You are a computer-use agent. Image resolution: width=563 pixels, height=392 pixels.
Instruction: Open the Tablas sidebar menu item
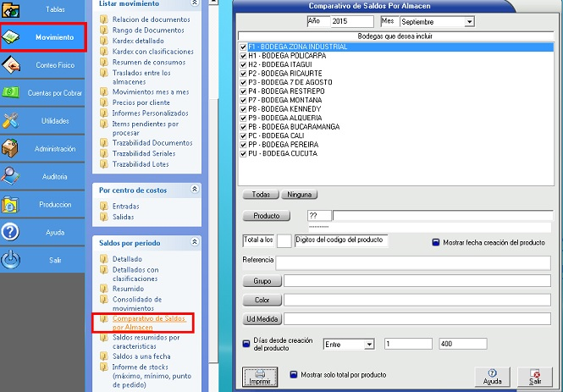click(x=43, y=10)
